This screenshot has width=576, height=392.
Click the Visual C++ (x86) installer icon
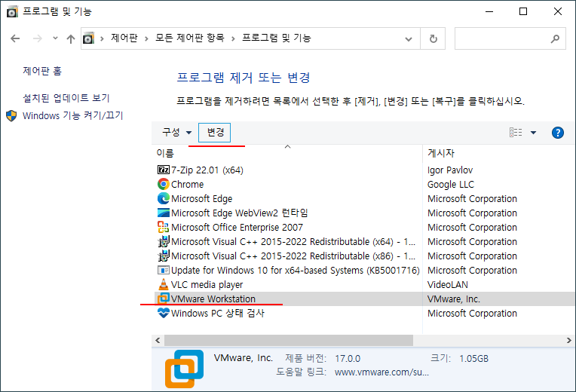[x=164, y=256]
